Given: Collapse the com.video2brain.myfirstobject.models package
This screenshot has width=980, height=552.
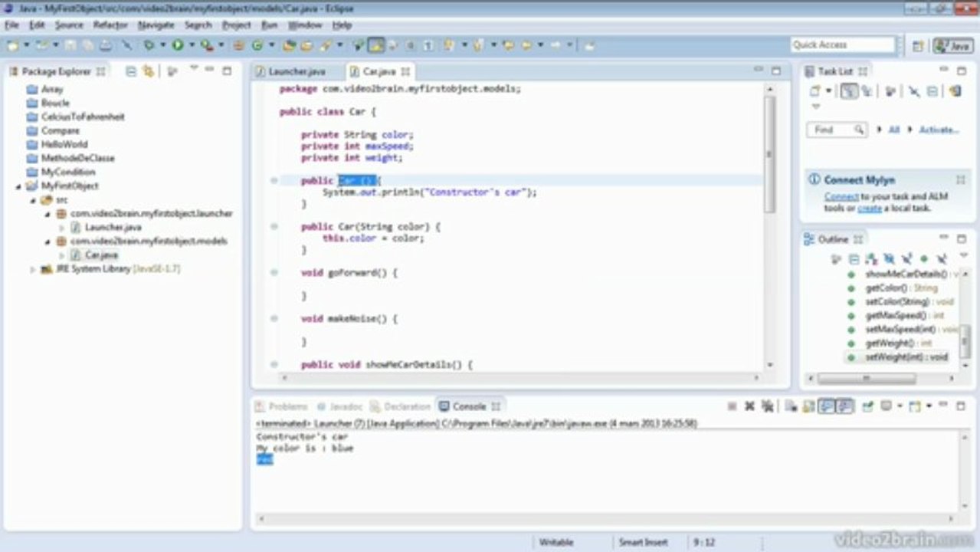Looking at the screenshot, I should click(48, 242).
